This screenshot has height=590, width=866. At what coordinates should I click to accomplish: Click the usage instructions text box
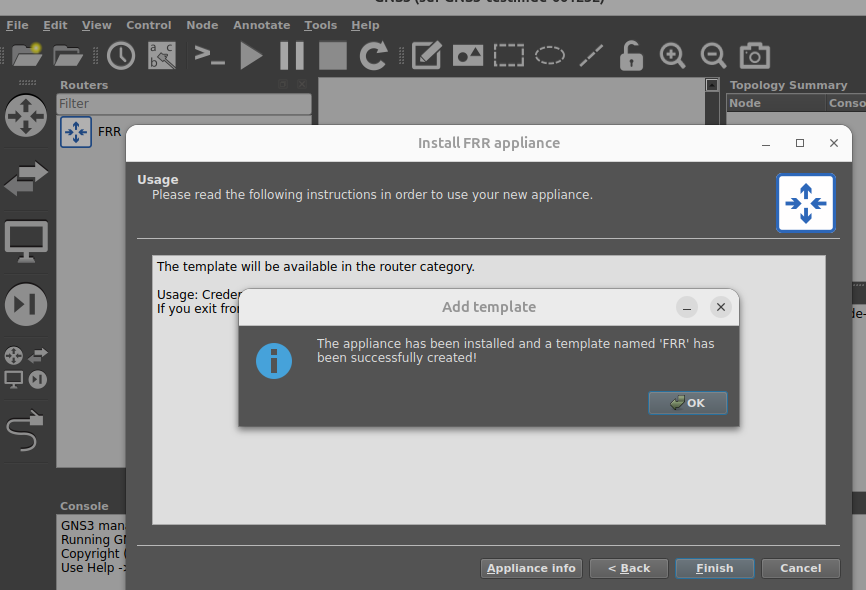click(x=489, y=390)
